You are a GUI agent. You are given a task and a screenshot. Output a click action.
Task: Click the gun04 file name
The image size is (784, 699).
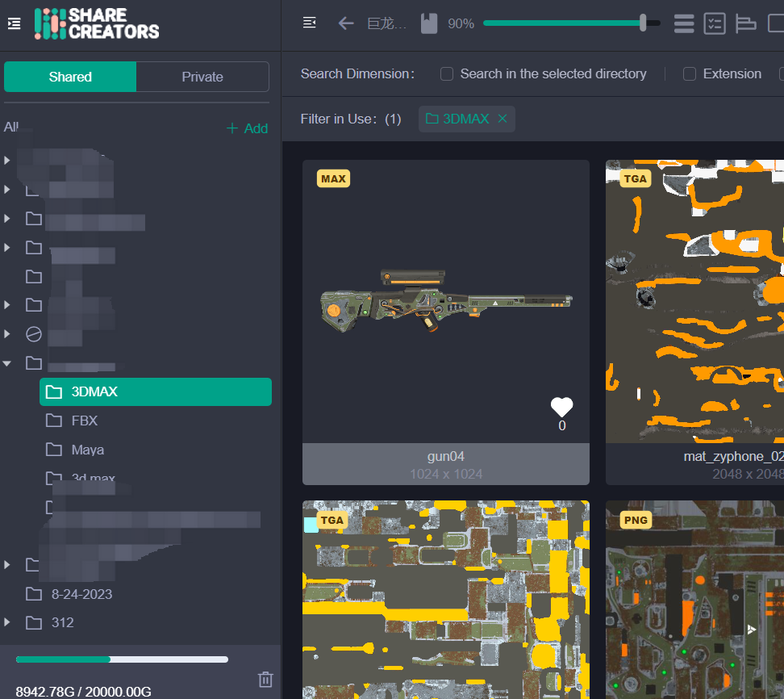click(446, 456)
